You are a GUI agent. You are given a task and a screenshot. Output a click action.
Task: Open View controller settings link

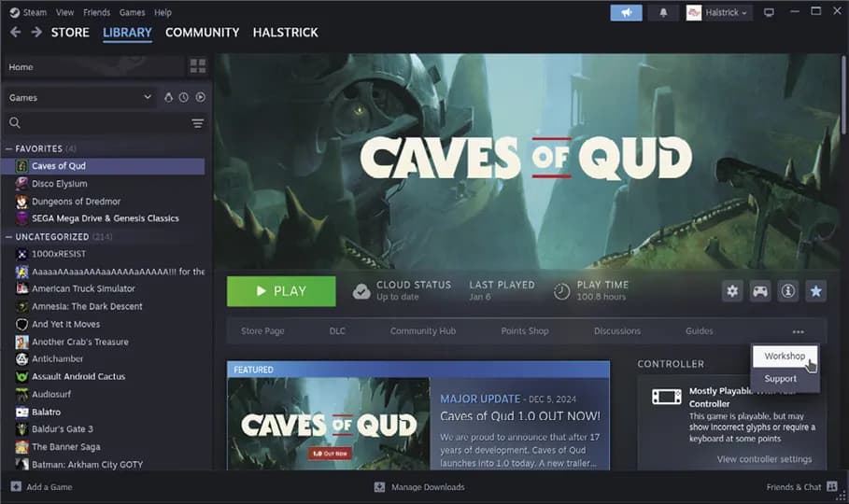pyautogui.click(x=764, y=459)
